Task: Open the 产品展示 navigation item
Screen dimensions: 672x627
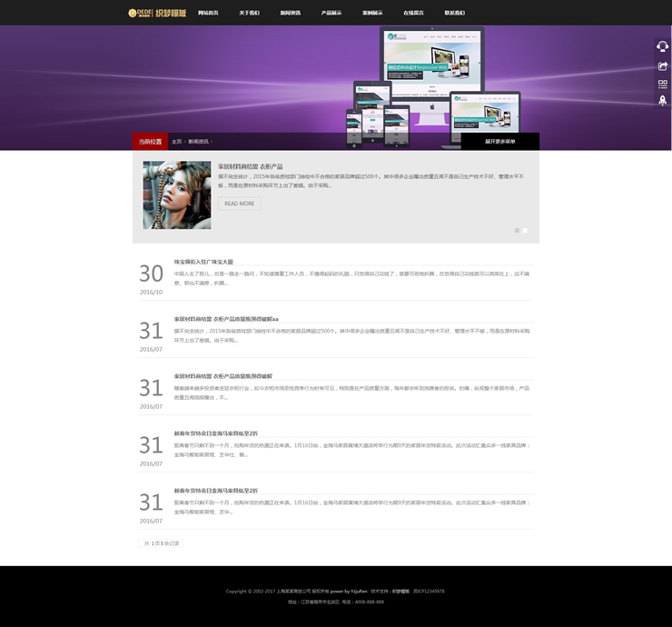Action: click(331, 13)
